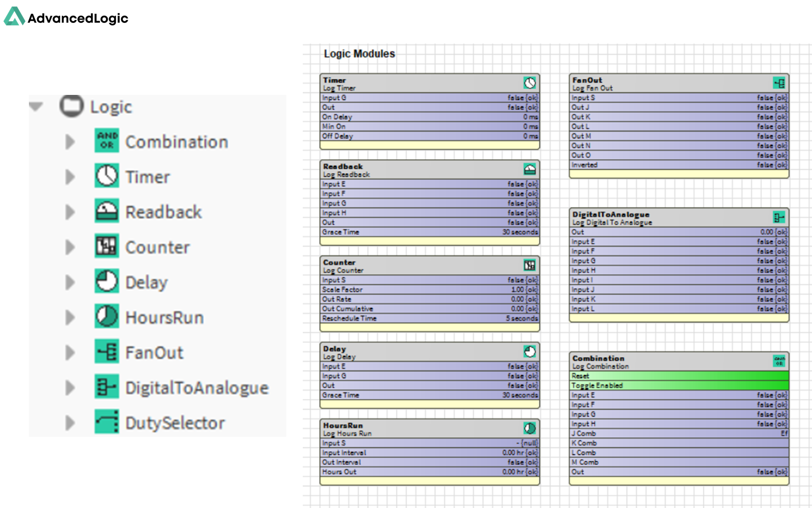Expand the Delay tree node arrow

(70, 282)
